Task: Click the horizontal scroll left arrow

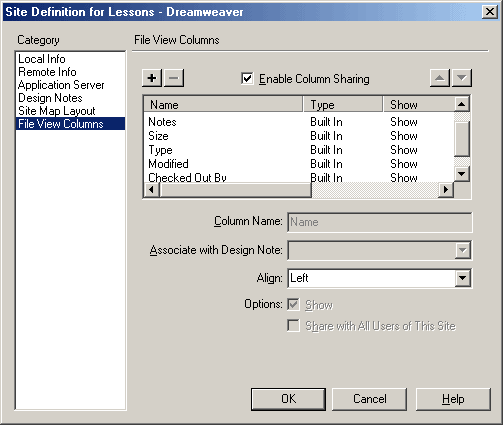Action: click(x=152, y=190)
